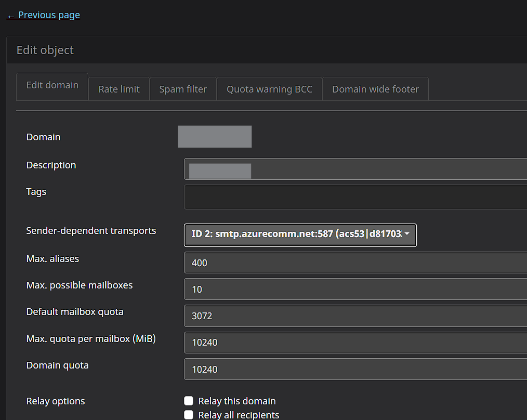The width and height of the screenshot is (527, 420).
Task: Click the Edit domain tab
Action: pyautogui.click(x=52, y=86)
